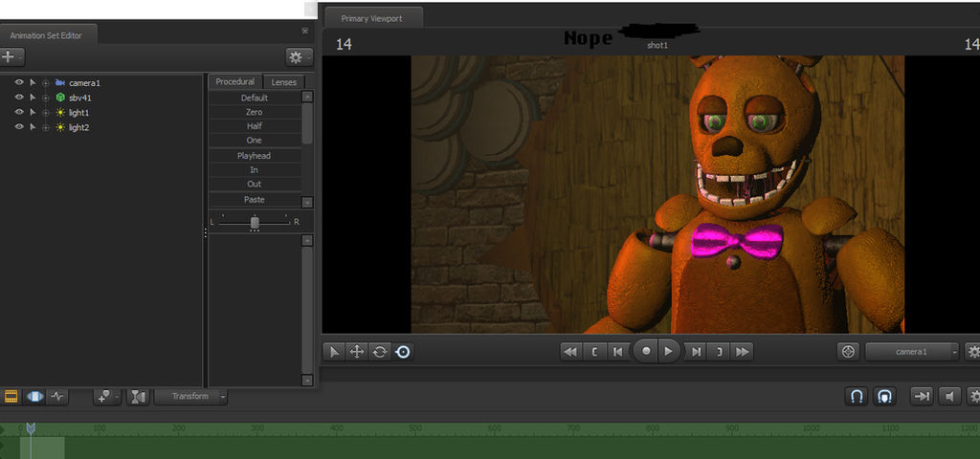Click the timeline gear settings icon
980x459 pixels.
point(973,396)
